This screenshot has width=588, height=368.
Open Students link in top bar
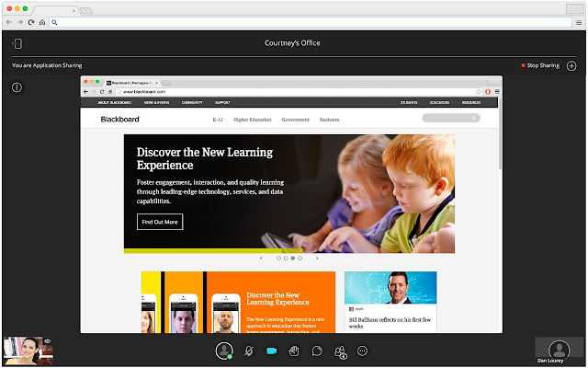409,102
